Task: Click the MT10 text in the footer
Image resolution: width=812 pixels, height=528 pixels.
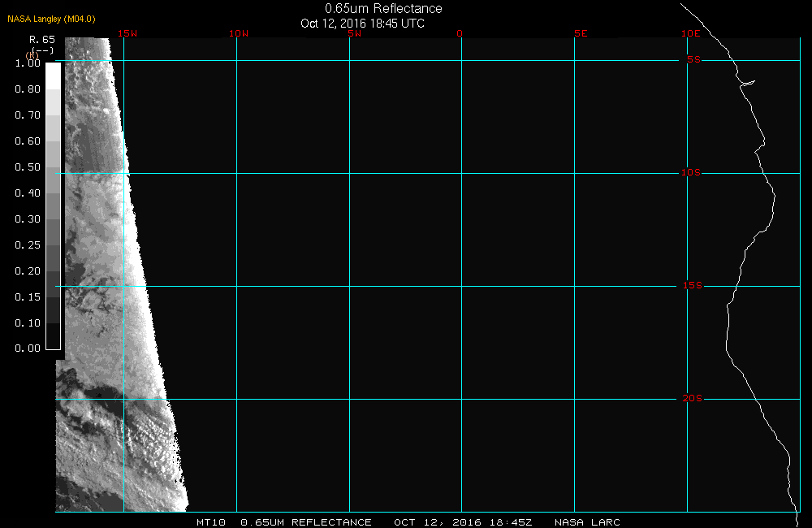Action: (211, 522)
